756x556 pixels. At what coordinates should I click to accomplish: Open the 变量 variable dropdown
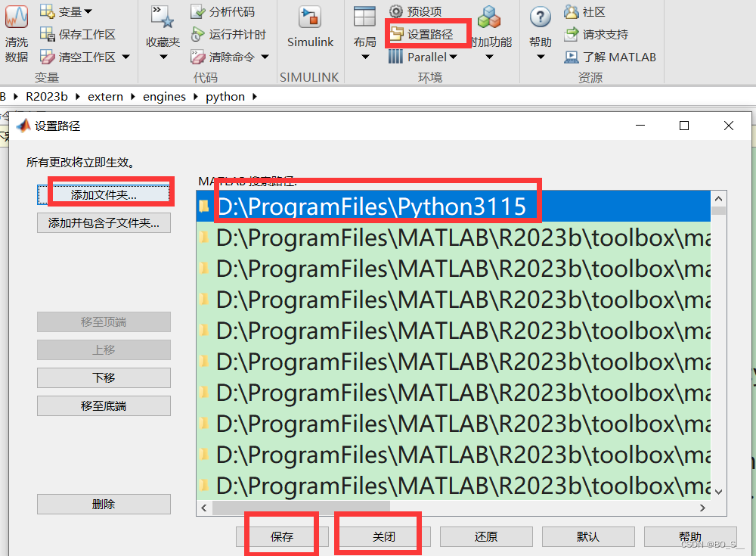pos(66,11)
